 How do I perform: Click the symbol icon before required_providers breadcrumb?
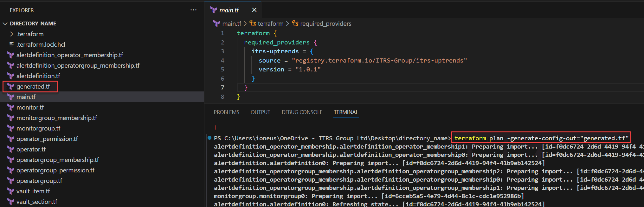tap(295, 23)
